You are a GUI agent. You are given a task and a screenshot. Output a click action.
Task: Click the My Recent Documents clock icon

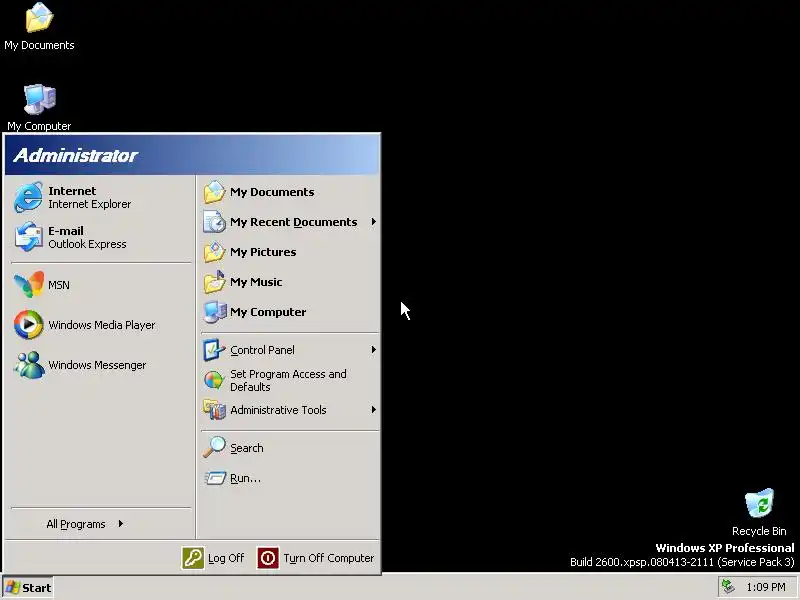pyautogui.click(x=214, y=222)
